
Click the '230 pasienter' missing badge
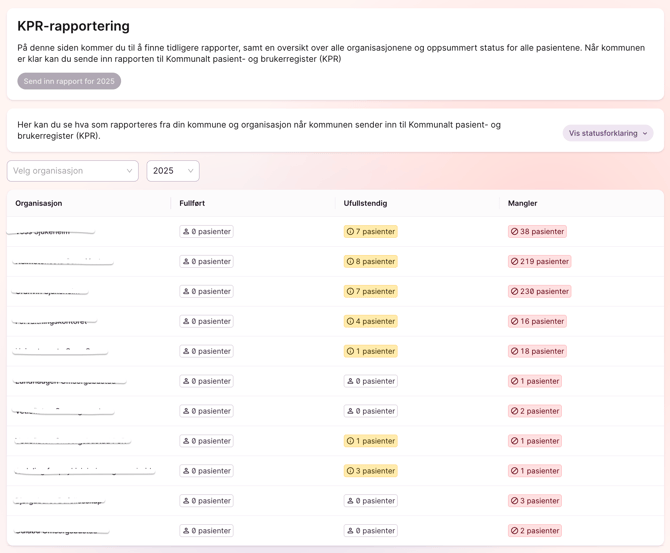pos(539,291)
